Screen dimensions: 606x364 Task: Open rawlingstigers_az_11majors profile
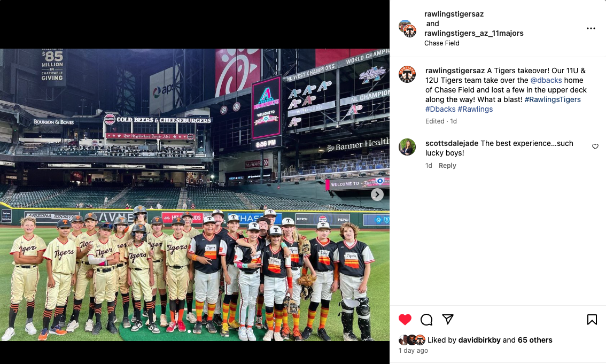click(x=474, y=33)
